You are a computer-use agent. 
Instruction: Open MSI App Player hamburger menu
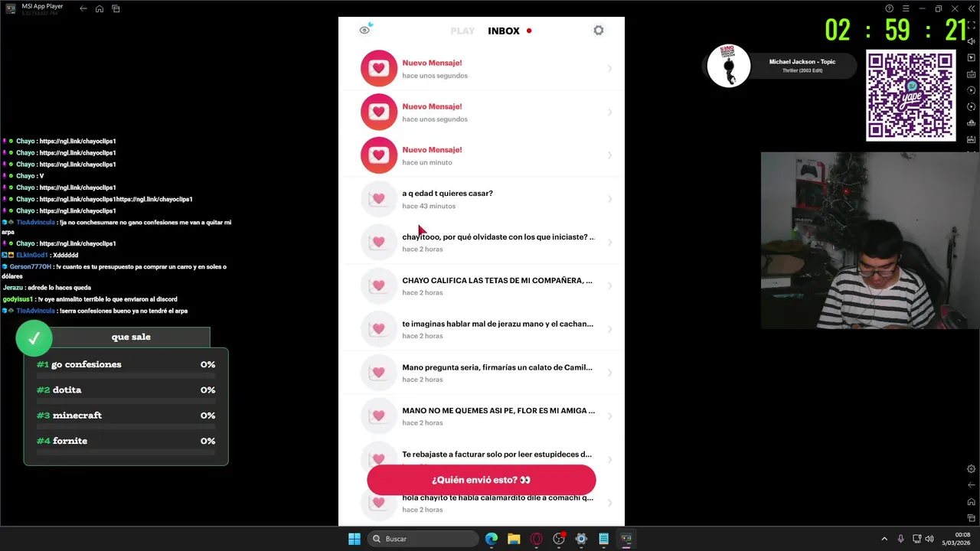click(905, 8)
